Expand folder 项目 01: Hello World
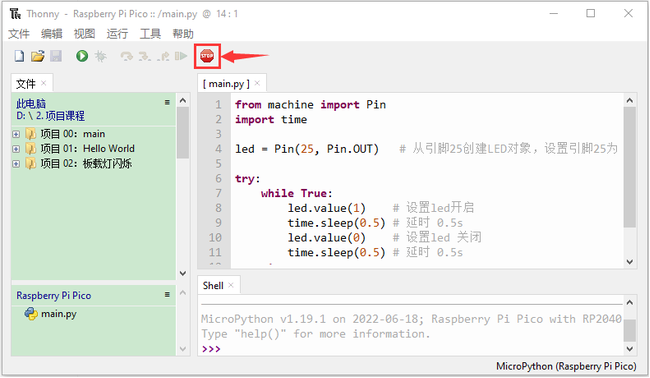Viewport: 650px width, 378px height. coord(16,149)
